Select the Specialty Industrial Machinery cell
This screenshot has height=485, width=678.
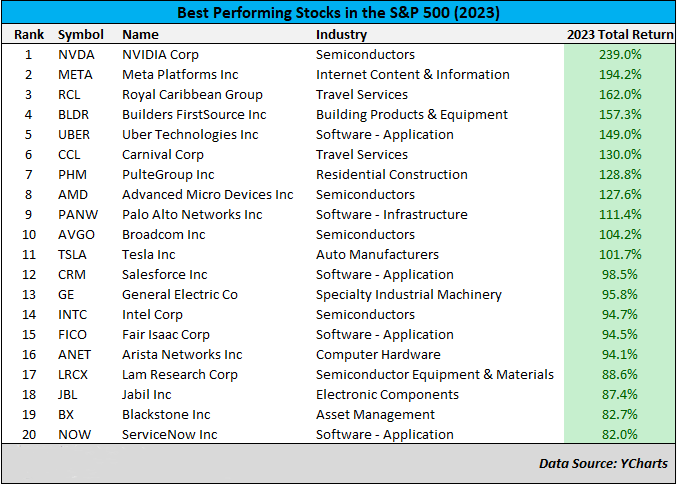tap(409, 295)
